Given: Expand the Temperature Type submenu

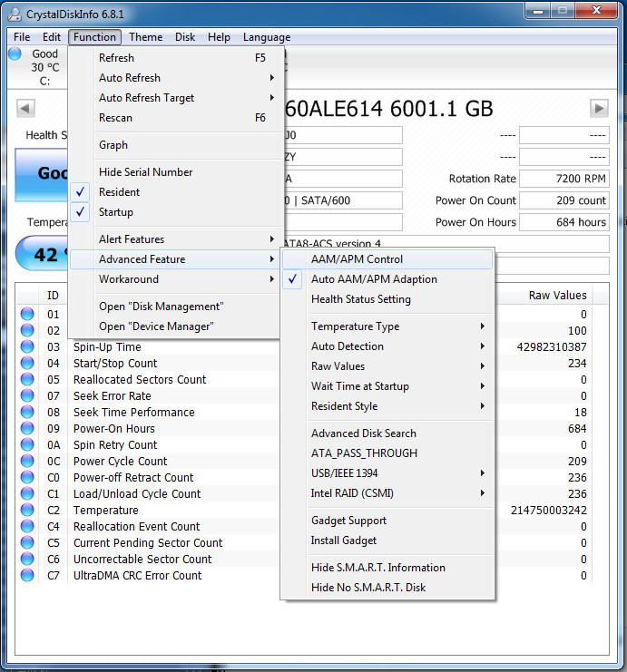Looking at the screenshot, I should pyautogui.click(x=387, y=326).
